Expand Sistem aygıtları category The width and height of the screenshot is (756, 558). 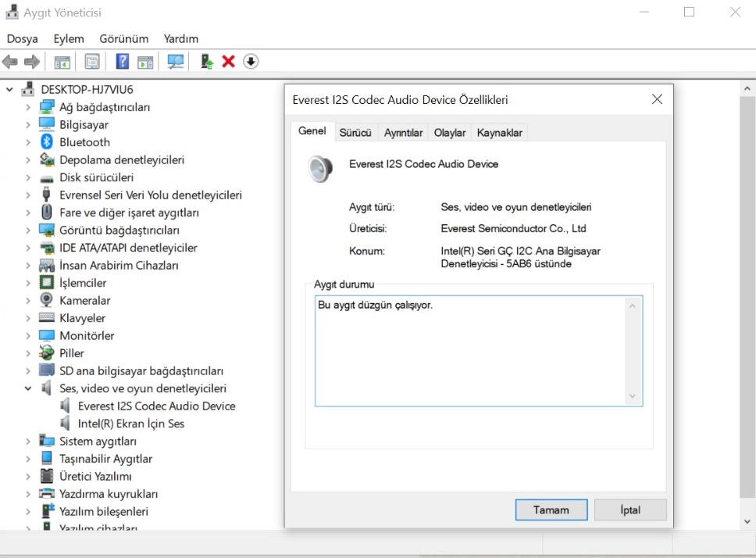click(28, 442)
